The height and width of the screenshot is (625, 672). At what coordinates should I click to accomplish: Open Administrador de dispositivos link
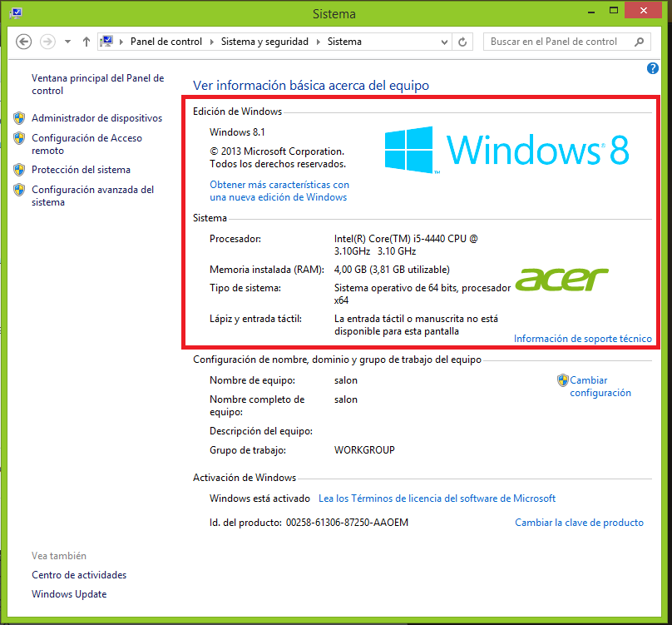click(x=96, y=118)
